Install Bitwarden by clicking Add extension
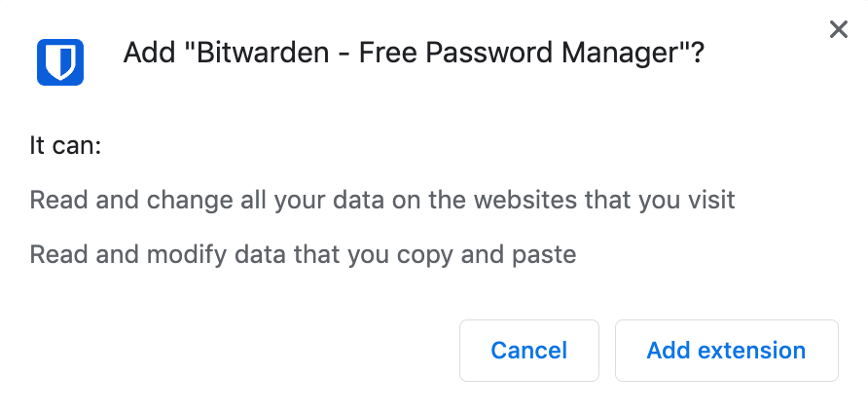Screen dimensions: 868x411 pos(726,351)
